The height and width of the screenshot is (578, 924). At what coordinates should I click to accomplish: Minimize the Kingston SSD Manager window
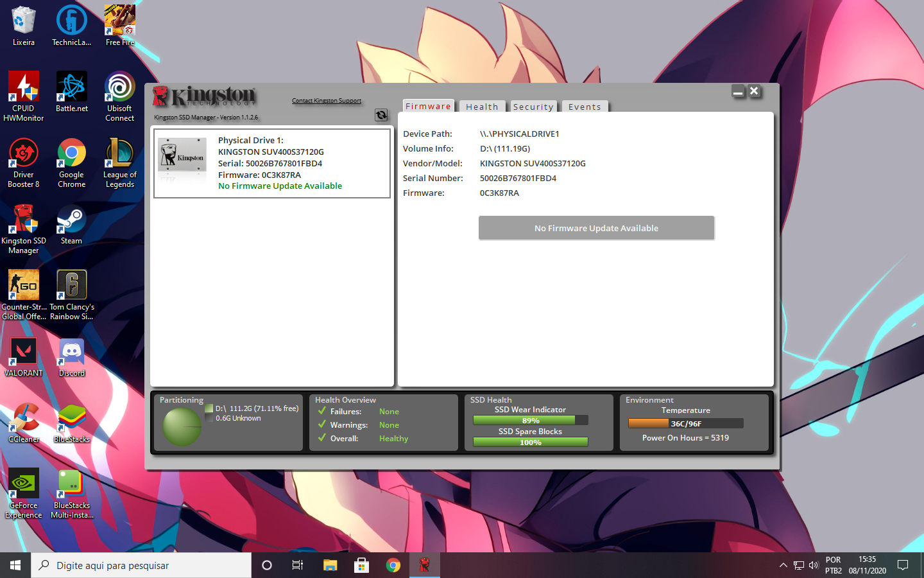tap(739, 92)
